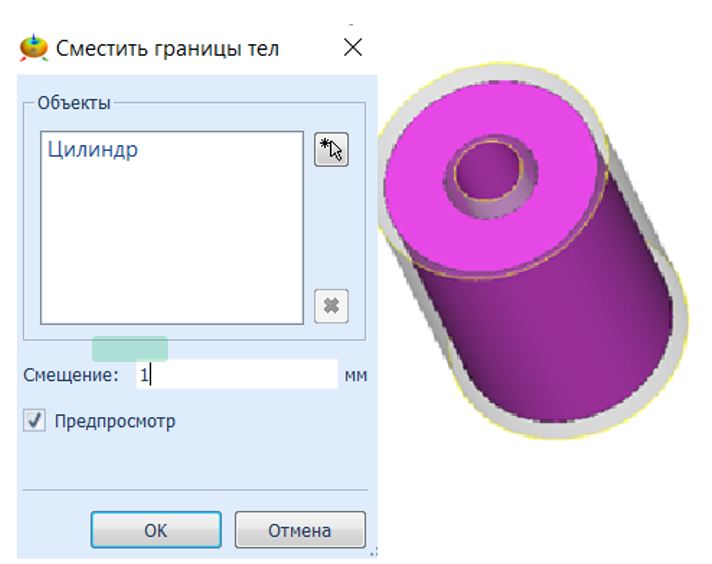Click into the Смещение value field
The image size is (712, 564).
coord(237,375)
